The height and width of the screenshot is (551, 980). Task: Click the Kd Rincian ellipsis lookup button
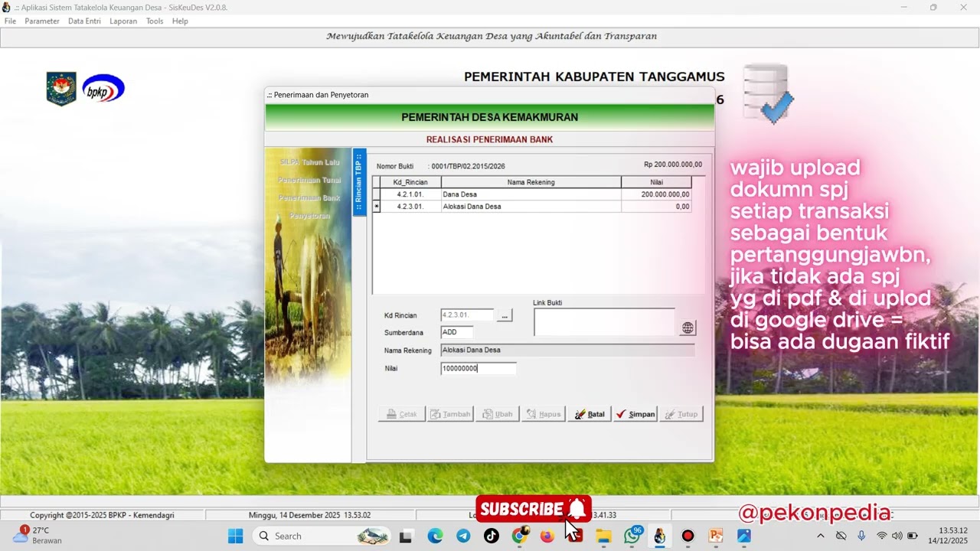click(504, 315)
